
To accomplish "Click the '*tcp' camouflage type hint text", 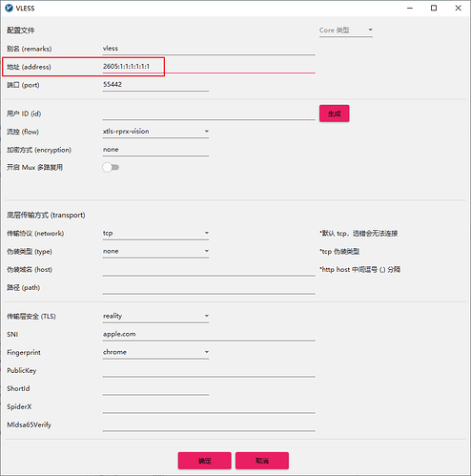I will (x=339, y=252).
